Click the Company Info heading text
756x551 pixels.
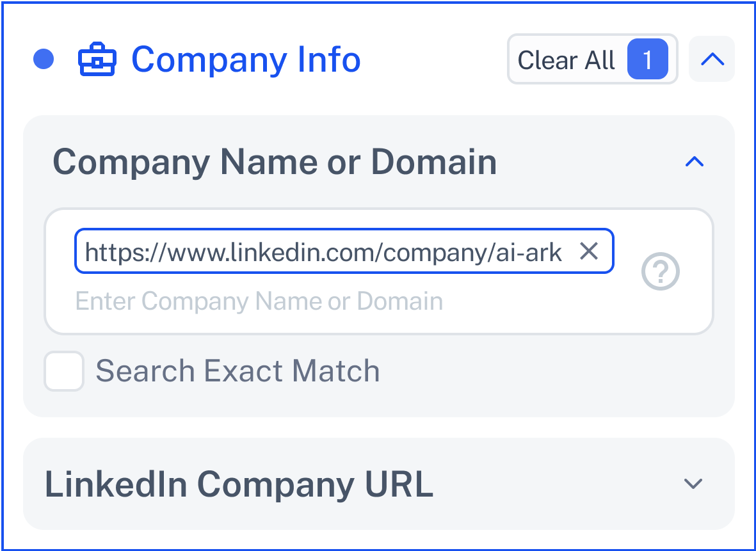[246, 60]
